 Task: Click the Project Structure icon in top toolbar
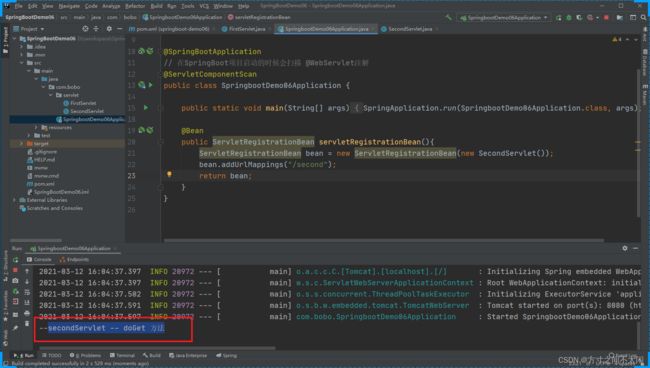tap(619, 18)
